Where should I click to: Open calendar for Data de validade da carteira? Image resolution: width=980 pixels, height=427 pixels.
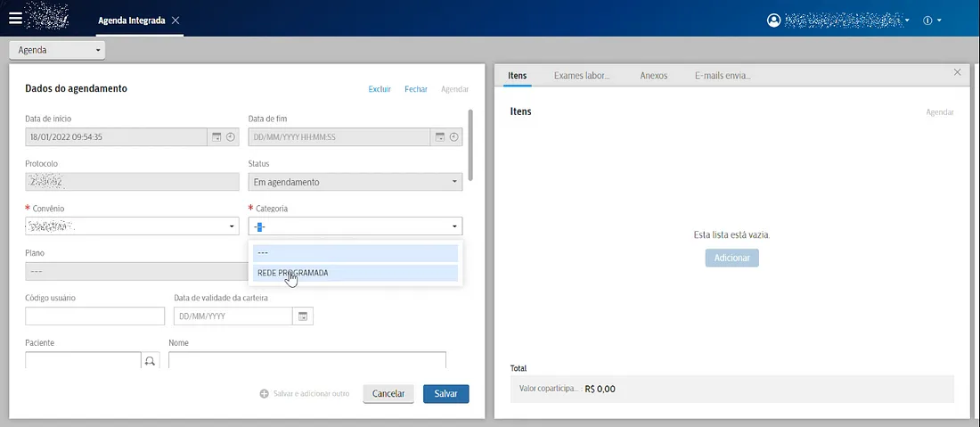[x=303, y=316]
